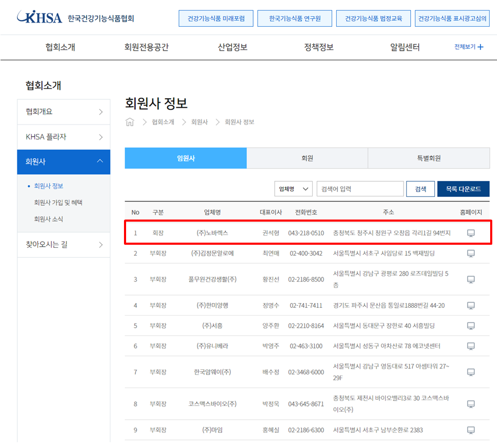Open 한국기능식품 연구원 link
The image size is (497, 448).
[x=294, y=18]
